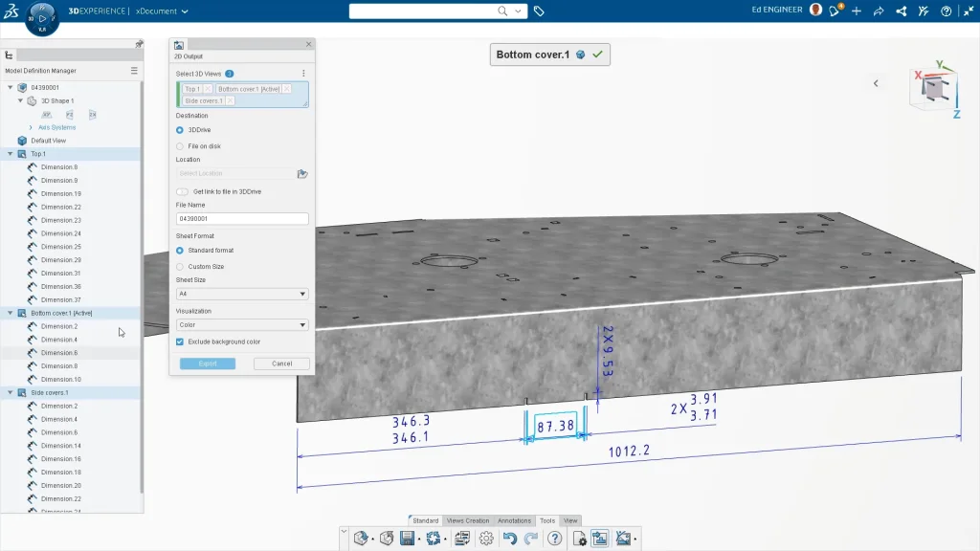This screenshot has width=980, height=551.
Task: Click the Undo arrow icon
Action: coord(509,539)
